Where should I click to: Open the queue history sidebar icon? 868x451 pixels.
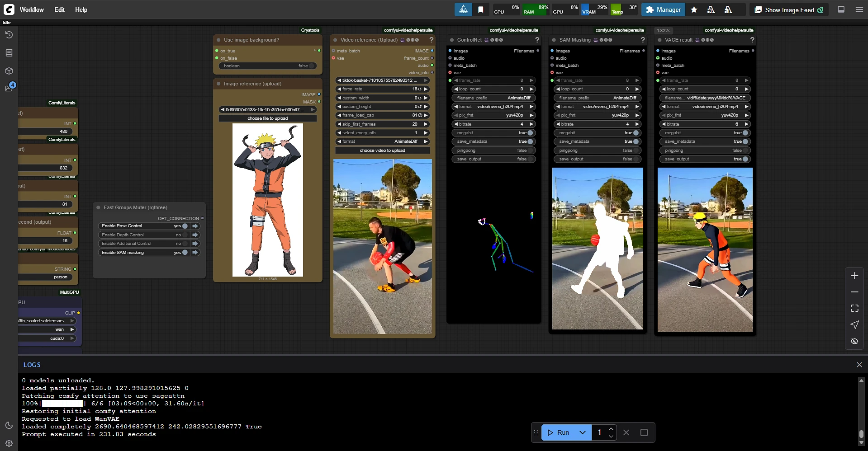(9, 35)
